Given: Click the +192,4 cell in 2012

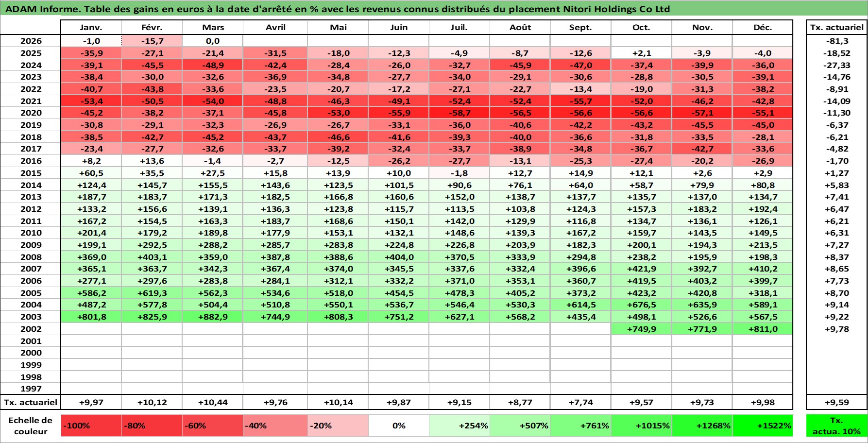Looking at the screenshot, I should pyautogui.click(x=763, y=209).
